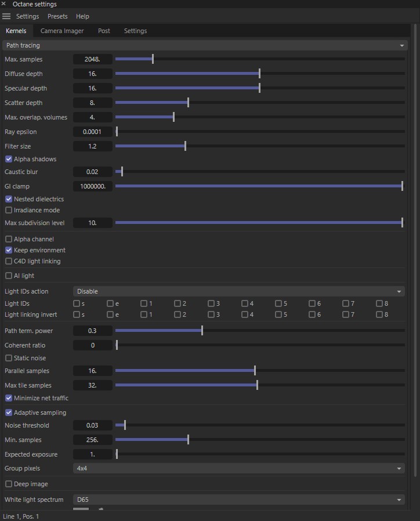
Task: Check Light linking invert box 2
Action: [x=178, y=314]
